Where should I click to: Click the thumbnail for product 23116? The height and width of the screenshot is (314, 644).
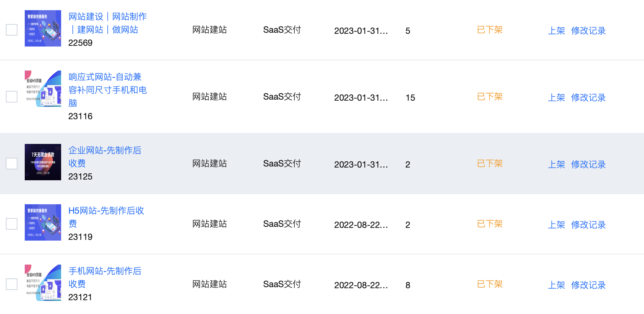(x=43, y=89)
